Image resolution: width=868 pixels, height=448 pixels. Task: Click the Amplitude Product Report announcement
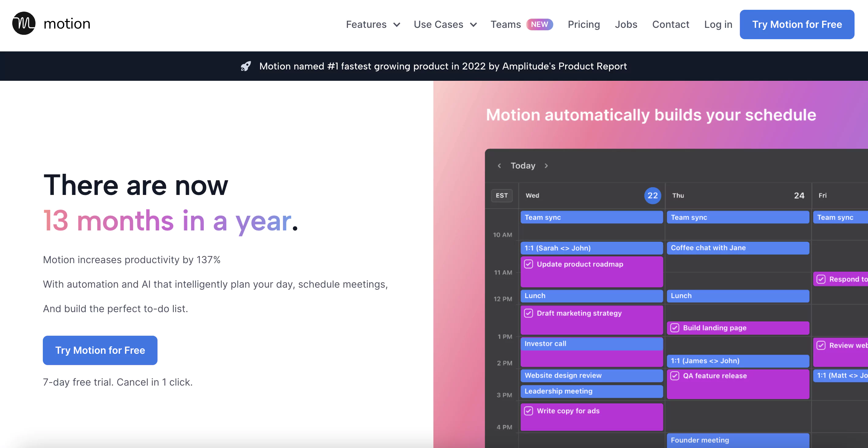(443, 66)
